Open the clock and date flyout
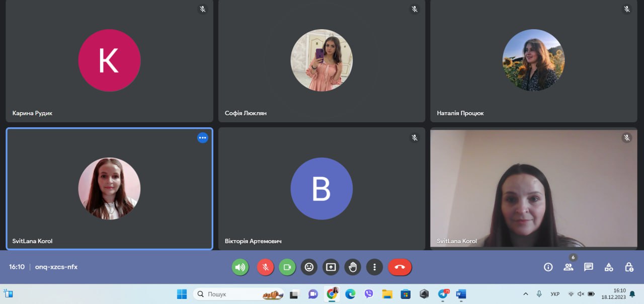 click(x=619, y=294)
